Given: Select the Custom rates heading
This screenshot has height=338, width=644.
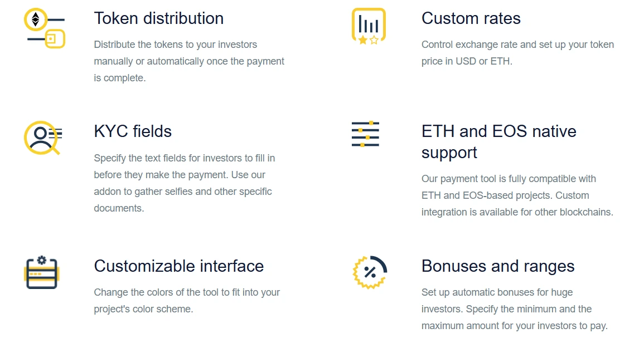Looking at the screenshot, I should 471,18.
